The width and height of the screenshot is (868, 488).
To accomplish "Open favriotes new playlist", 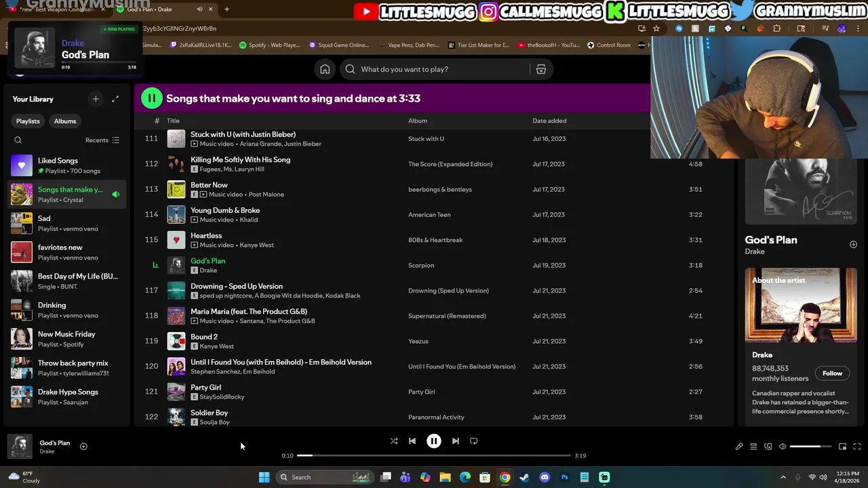I will coord(66,252).
